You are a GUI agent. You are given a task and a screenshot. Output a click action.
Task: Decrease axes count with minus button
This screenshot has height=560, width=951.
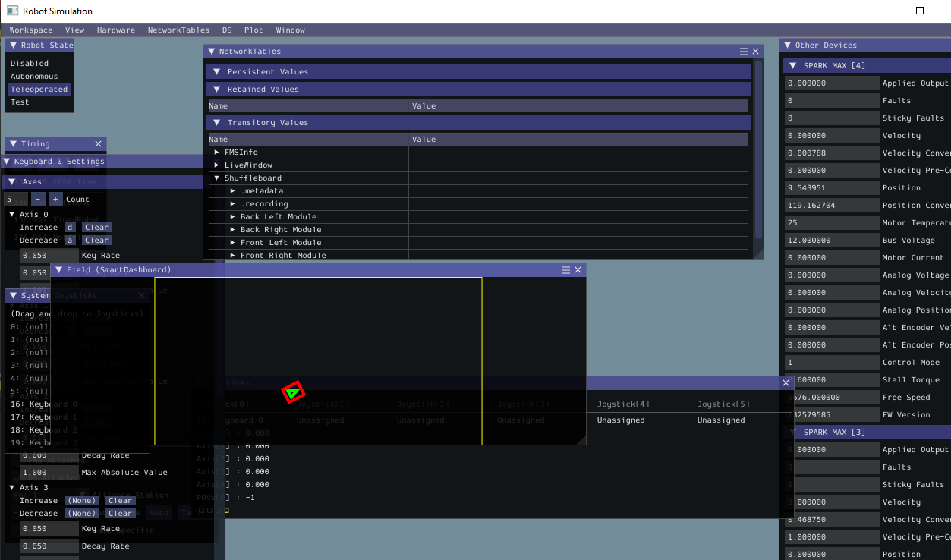pos(39,200)
